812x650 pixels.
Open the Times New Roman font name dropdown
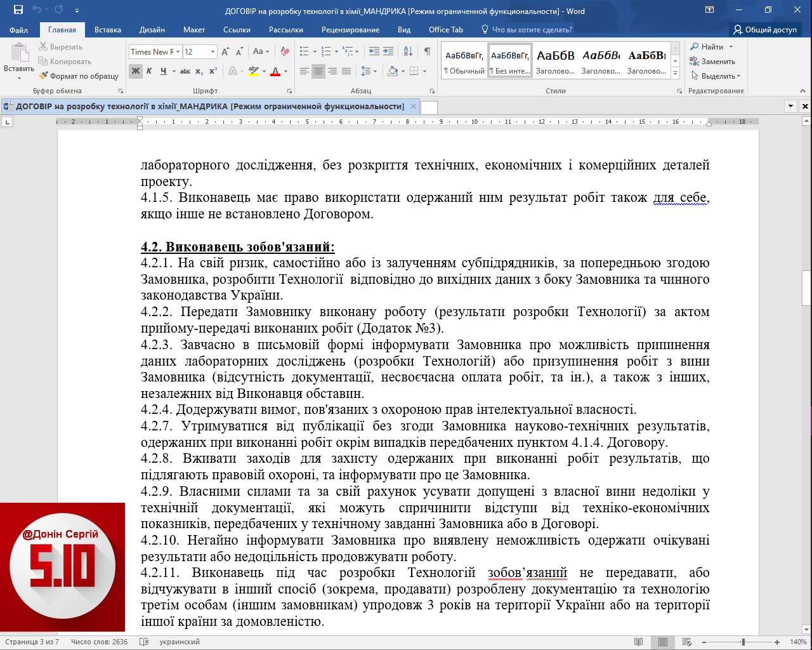click(x=178, y=52)
